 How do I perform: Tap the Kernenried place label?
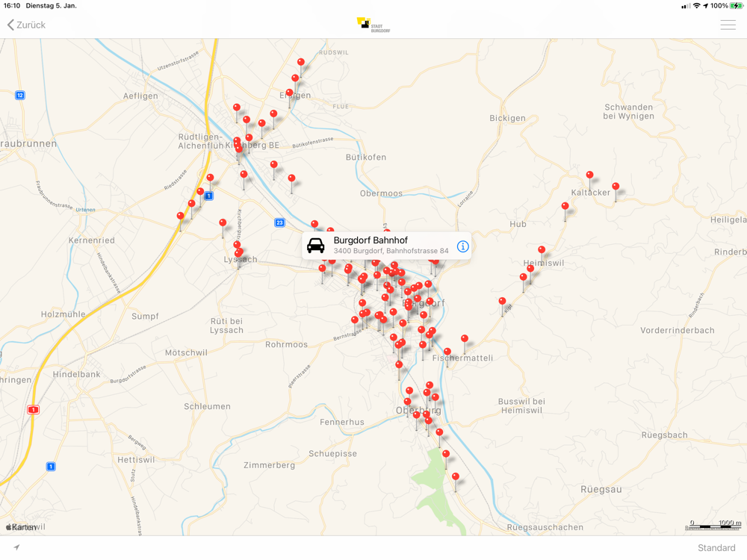(91, 240)
